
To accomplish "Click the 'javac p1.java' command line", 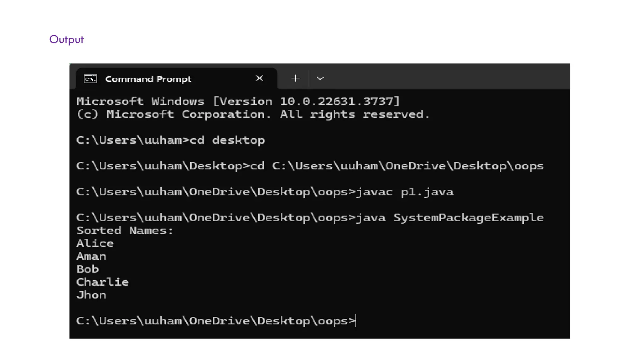I will point(265,192).
